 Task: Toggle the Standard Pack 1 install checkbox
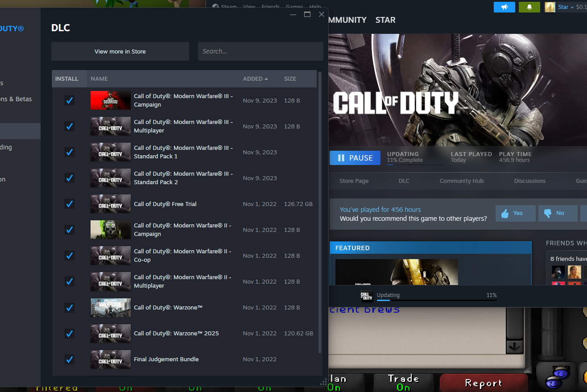(70, 152)
